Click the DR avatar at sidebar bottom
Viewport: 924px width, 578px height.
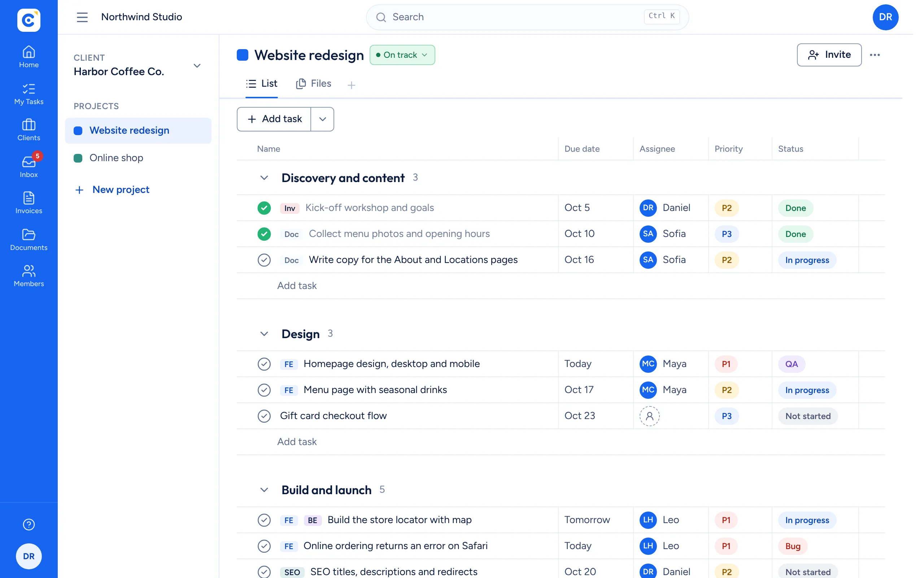tap(29, 556)
